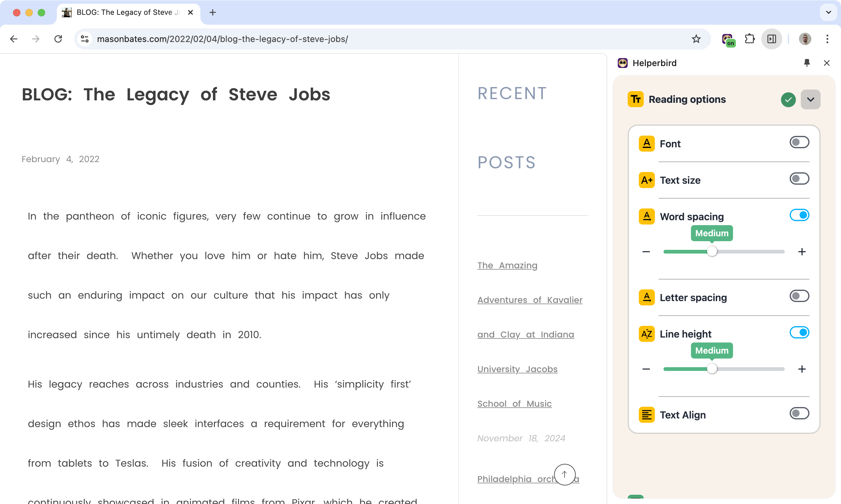Increase word spacing with plus button

click(801, 252)
